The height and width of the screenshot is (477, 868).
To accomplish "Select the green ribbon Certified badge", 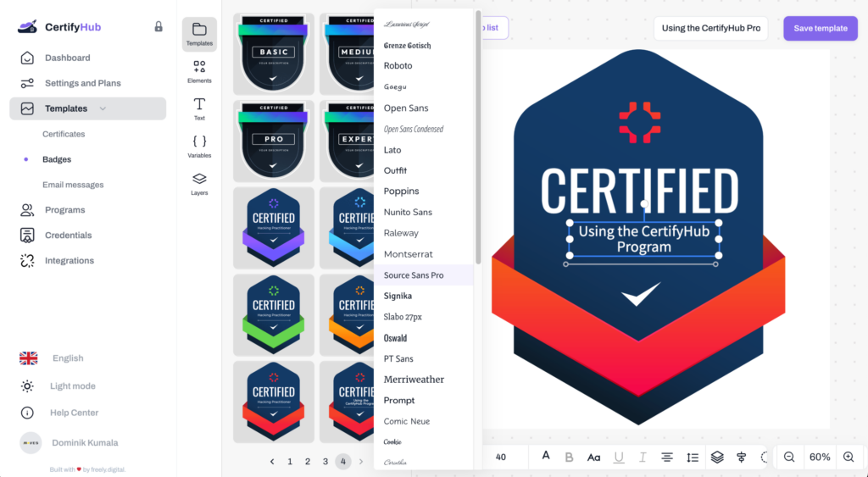I will point(274,315).
